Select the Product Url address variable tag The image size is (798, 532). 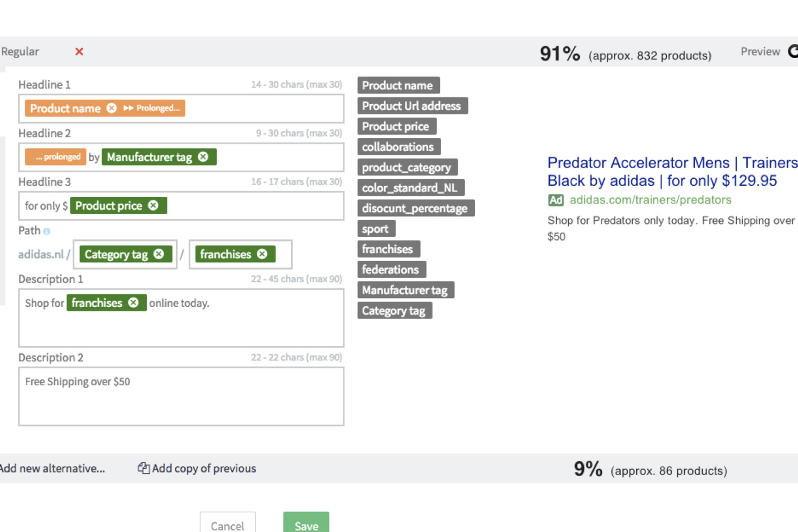pyautogui.click(x=413, y=106)
